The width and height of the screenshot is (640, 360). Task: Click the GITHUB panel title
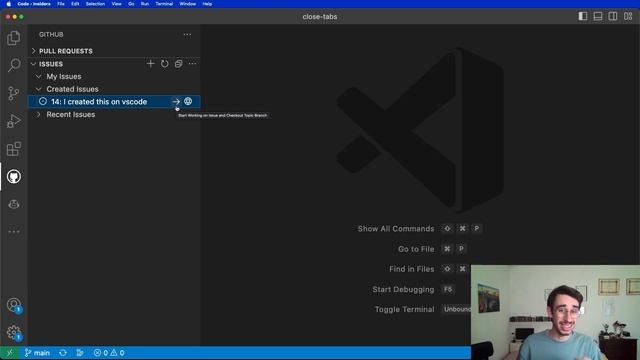click(51, 35)
